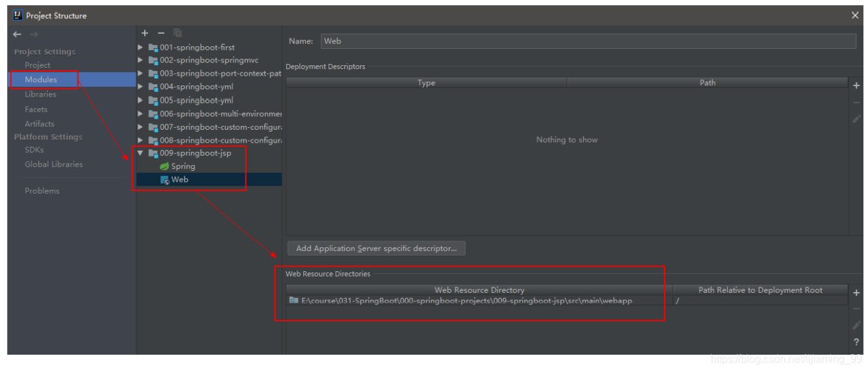This screenshot has width=868, height=371.
Task: Click the 009-springboot-jsp folder icon
Action: [x=153, y=153]
